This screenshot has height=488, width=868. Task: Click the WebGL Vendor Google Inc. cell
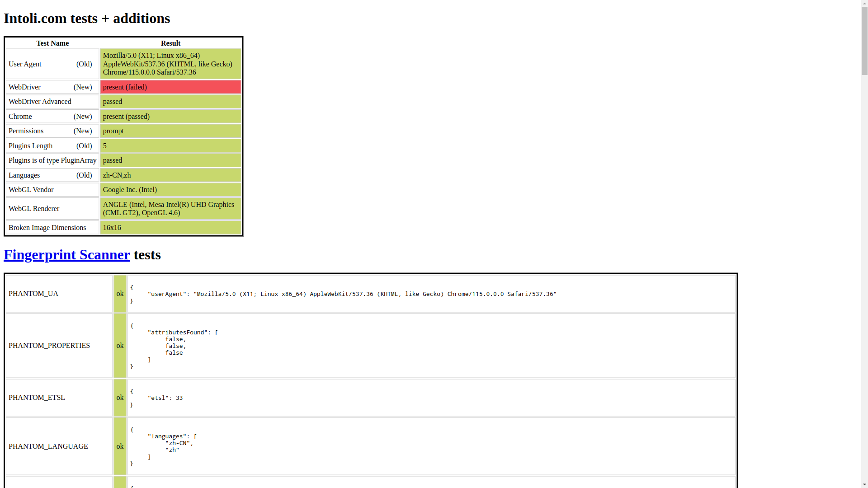pos(170,190)
